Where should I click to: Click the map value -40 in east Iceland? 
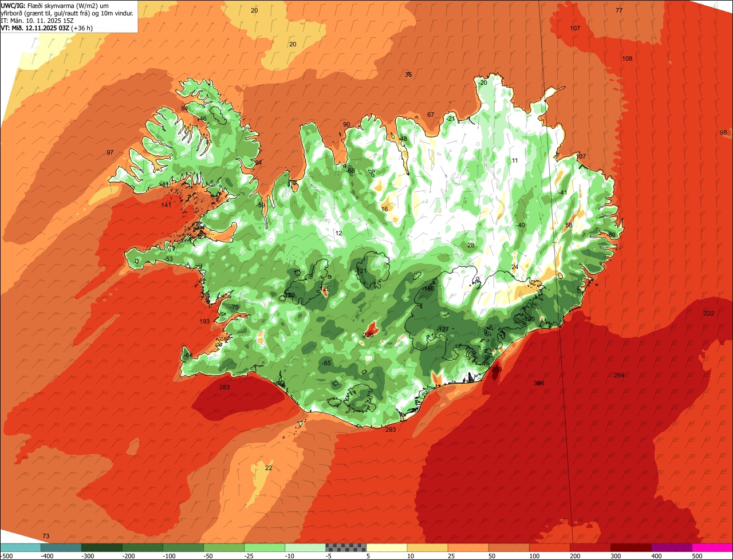click(x=520, y=226)
